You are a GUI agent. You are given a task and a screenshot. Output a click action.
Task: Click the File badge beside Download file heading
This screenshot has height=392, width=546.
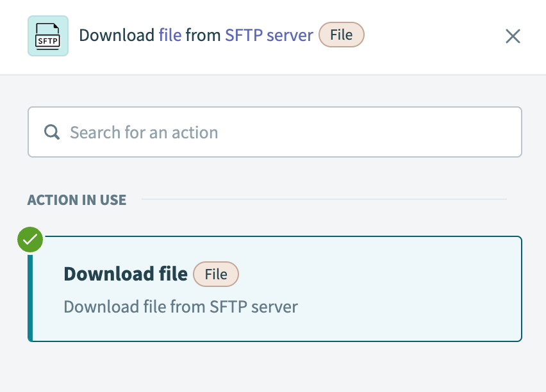(216, 274)
